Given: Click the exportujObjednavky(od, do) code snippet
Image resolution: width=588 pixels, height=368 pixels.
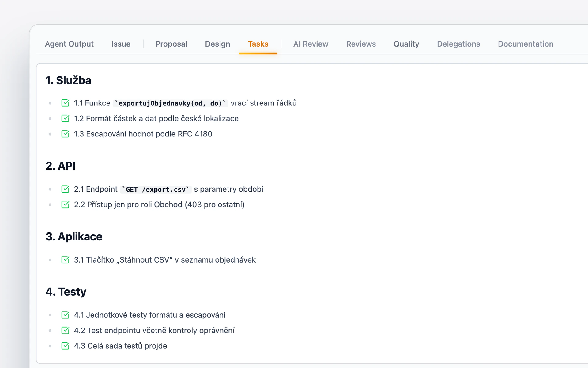Looking at the screenshot, I should (x=170, y=103).
